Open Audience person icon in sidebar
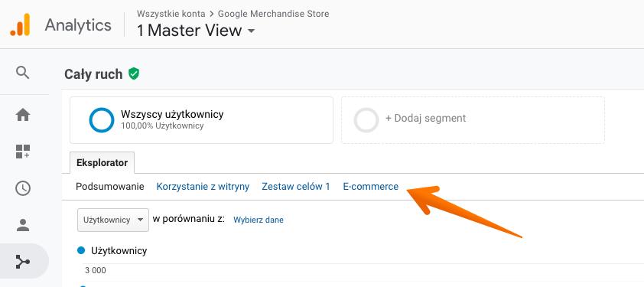 23,225
